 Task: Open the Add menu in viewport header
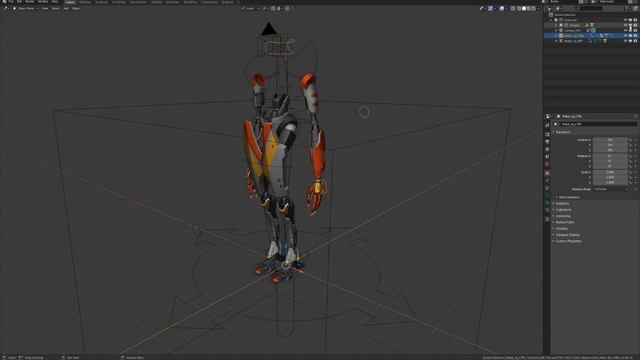pyautogui.click(x=66, y=8)
